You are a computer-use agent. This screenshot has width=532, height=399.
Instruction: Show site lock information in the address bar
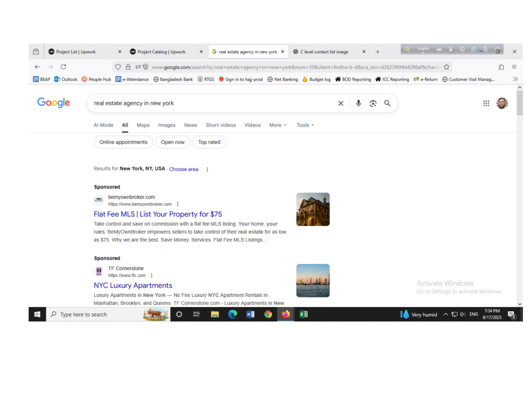128,67
